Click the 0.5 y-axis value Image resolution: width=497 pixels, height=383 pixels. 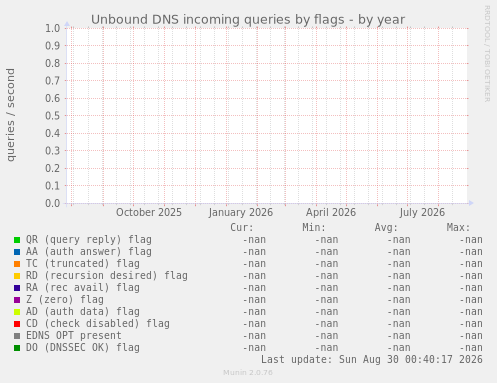tap(53, 116)
